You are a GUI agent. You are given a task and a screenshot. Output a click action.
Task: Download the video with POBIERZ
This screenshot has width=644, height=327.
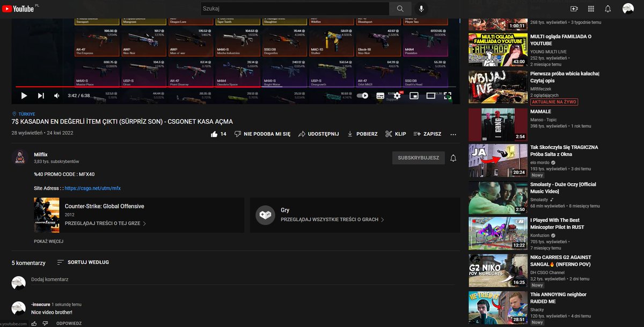(x=362, y=134)
